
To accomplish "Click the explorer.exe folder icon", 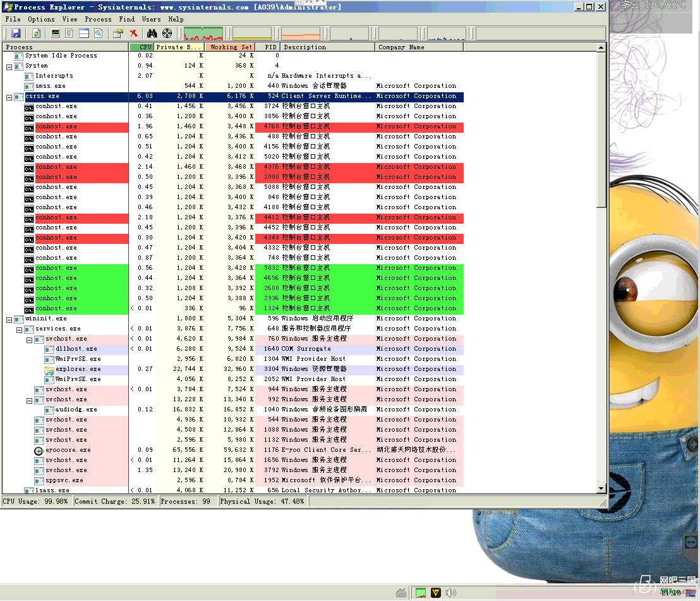I will pyautogui.click(x=49, y=370).
